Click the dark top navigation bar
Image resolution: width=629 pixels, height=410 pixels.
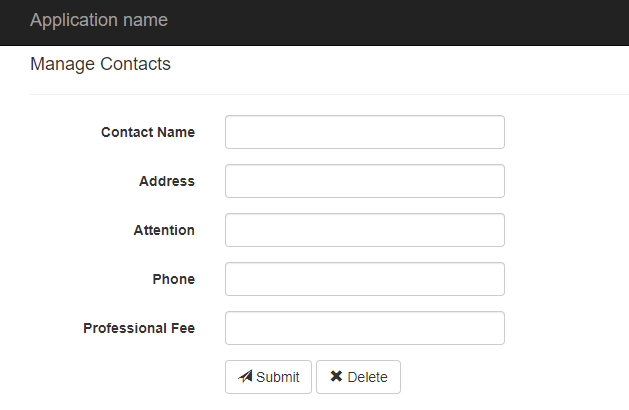[x=400, y=22]
